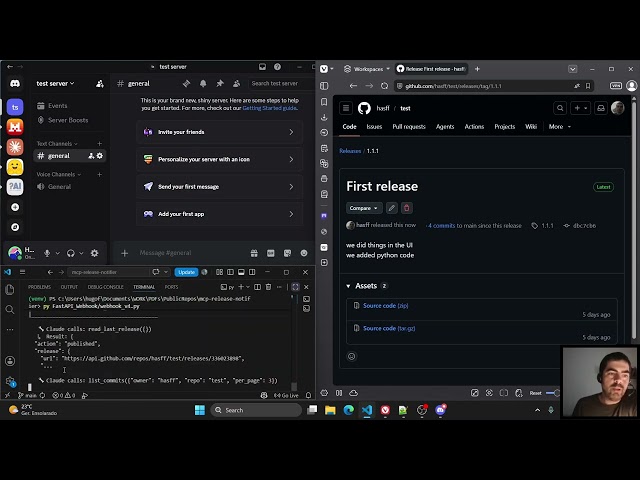This screenshot has width=640, height=480.
Task: Open the ?AI server in Discord sidebar
Action: (15, 187)
